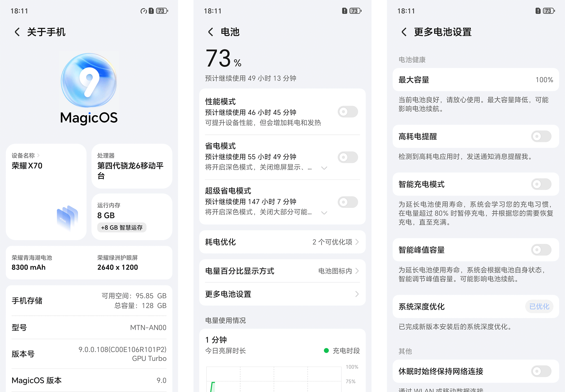Tap the speed gauge icon in first status bar

[144, 11]
